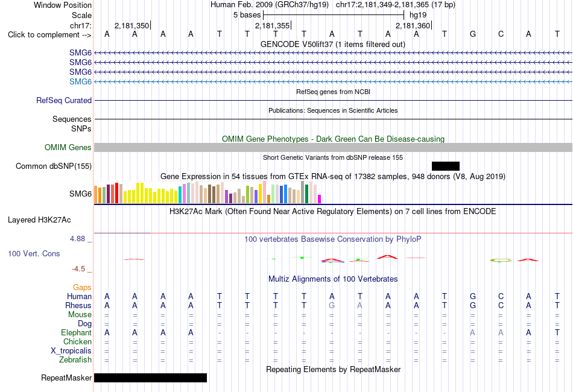Click the 'chr17:' base position label
This screenshot has height=392, width=573.
[81, 25]
